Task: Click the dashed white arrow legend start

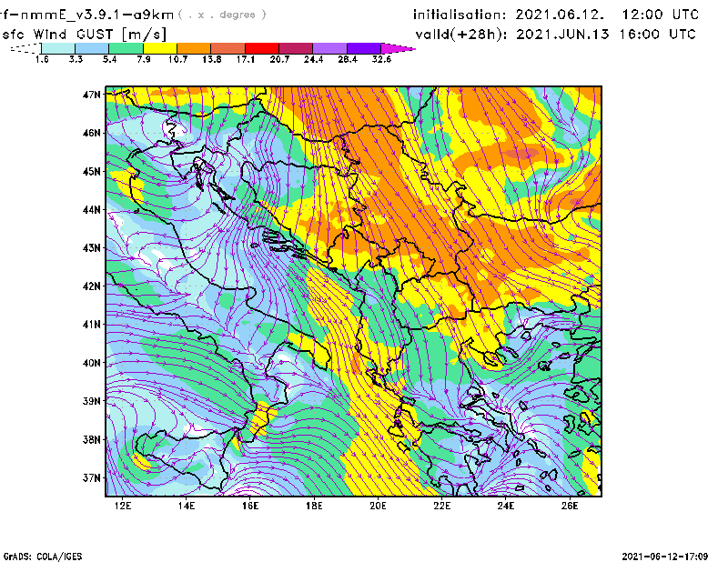Action: (x=25, y=48)
